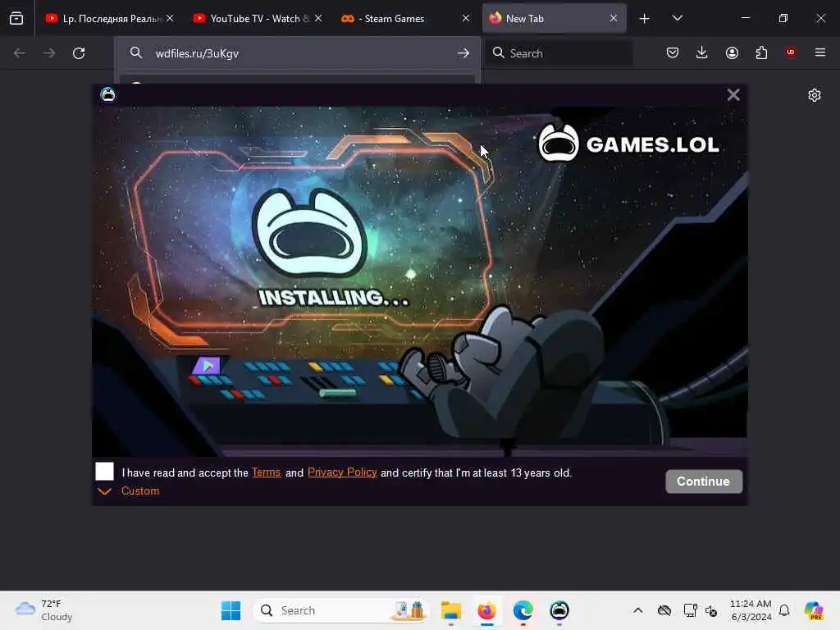
Task: Click the go arrow in address bar
Action: [x=463, y=53]
